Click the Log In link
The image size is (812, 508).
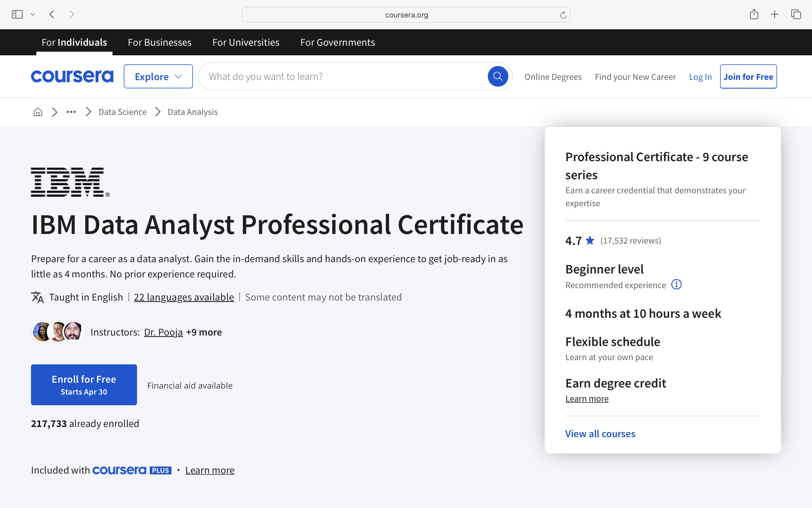click(700, 76)
